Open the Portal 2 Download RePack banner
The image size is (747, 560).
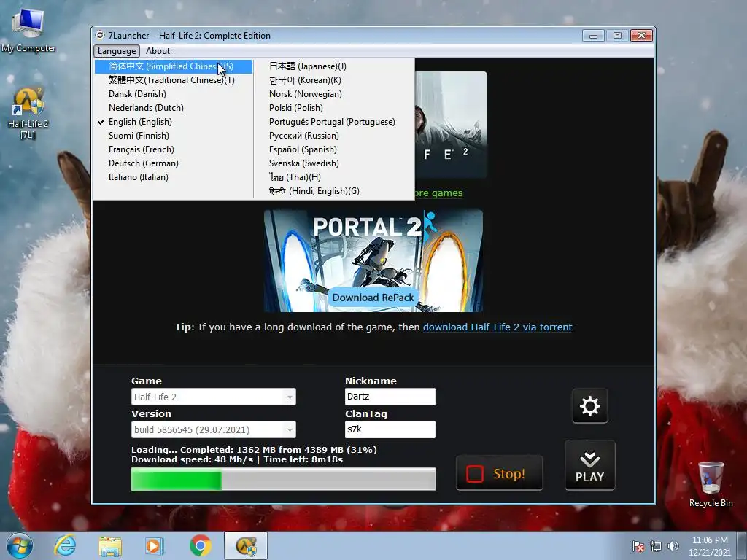(373, 260)
